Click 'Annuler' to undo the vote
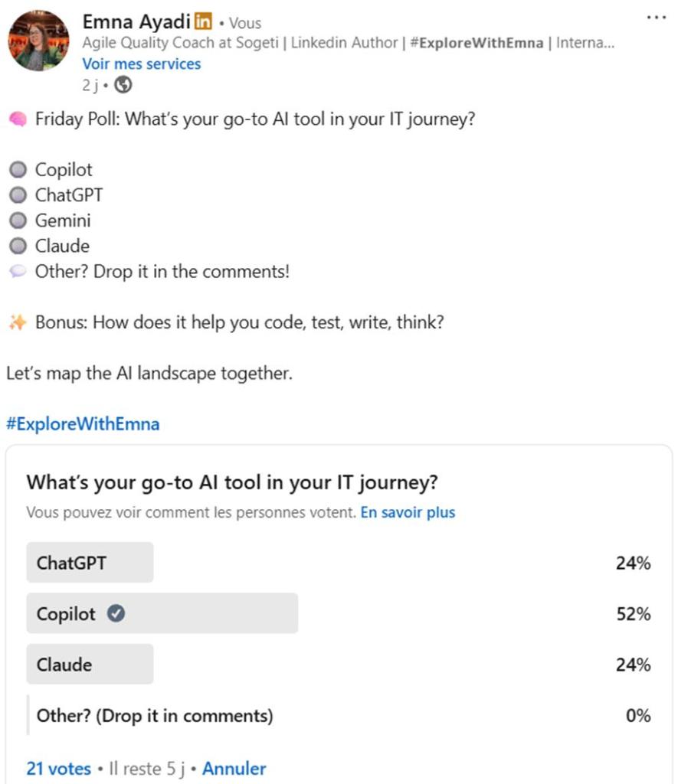This screenshot has width=678, height=784. (x=234, y=768)
